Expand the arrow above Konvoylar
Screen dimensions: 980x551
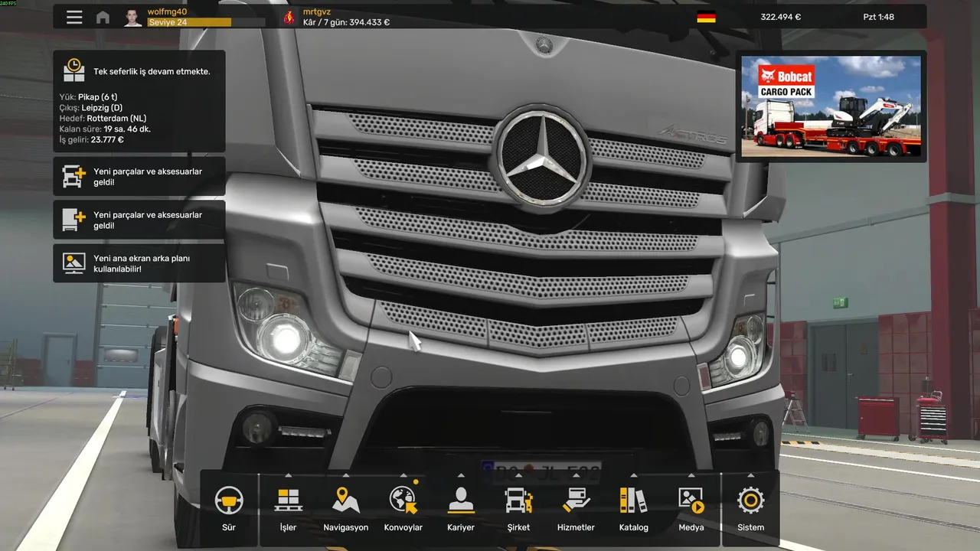(403, 475)
